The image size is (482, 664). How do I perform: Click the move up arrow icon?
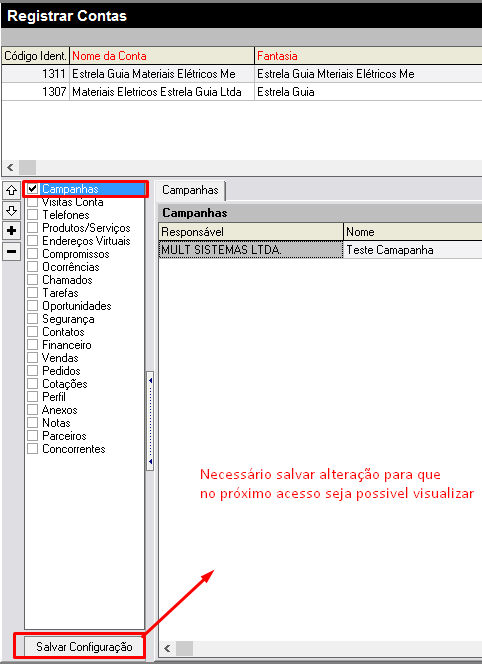pyautogui.click(x=11, y=191)
